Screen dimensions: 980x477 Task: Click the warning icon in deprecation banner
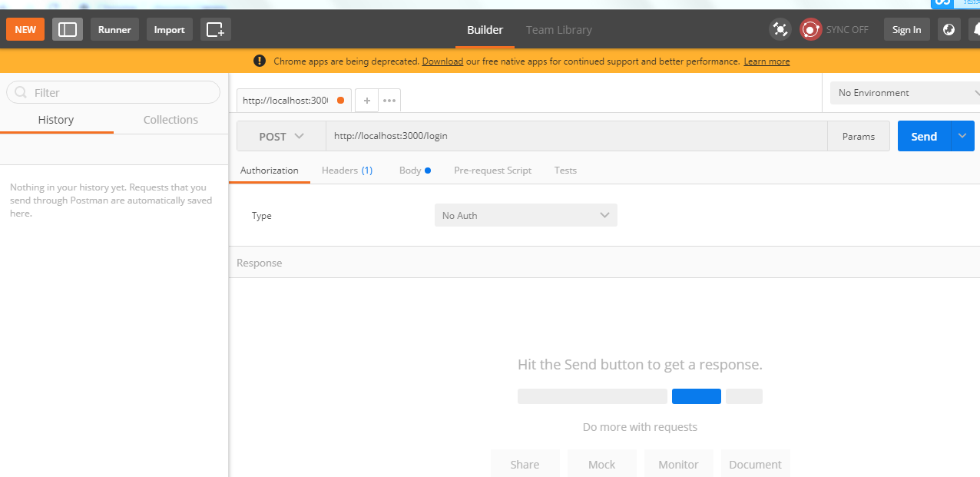pyautogui.click(x=260, y=61)
